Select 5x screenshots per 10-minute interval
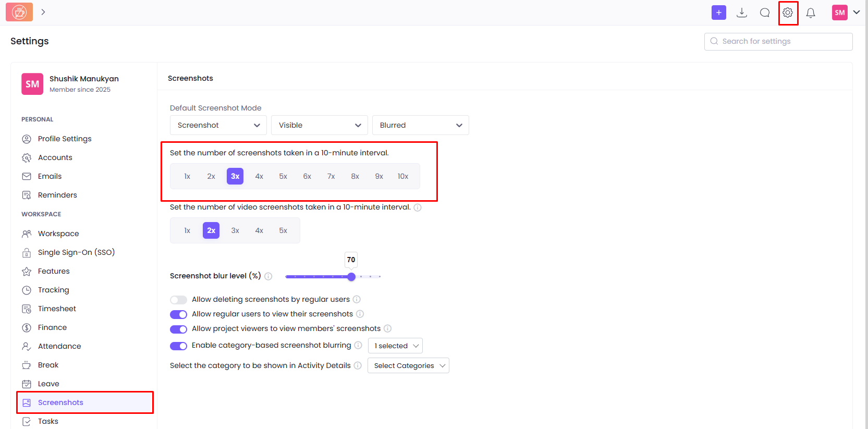 tap(283, 176)
